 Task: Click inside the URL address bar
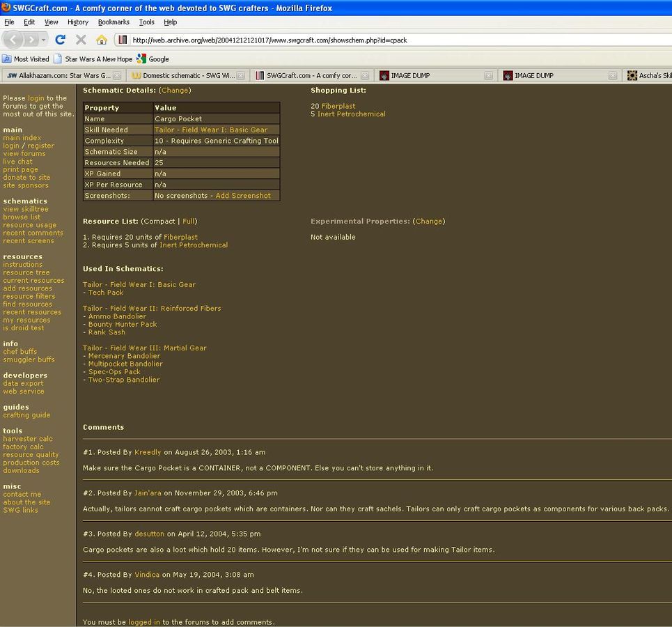coord(397,40)
